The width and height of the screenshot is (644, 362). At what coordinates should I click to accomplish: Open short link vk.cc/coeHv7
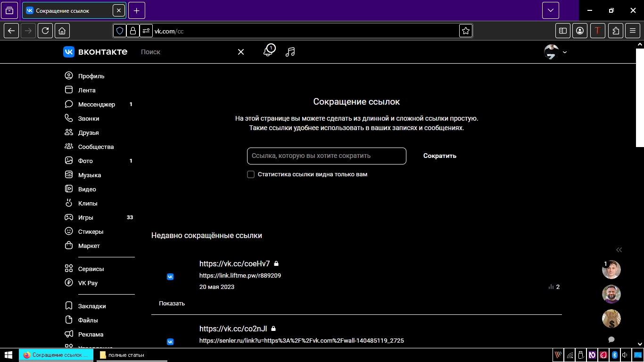(x=235, y=263)
